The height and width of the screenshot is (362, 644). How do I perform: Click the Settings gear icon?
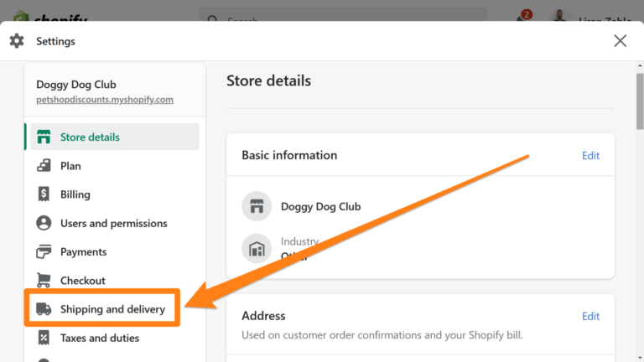pyautogui.click(x=17, y=41)
